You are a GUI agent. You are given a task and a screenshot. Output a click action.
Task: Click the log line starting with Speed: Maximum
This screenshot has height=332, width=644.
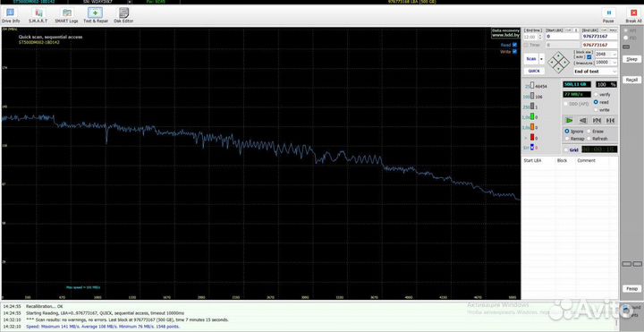coord(103,327)
